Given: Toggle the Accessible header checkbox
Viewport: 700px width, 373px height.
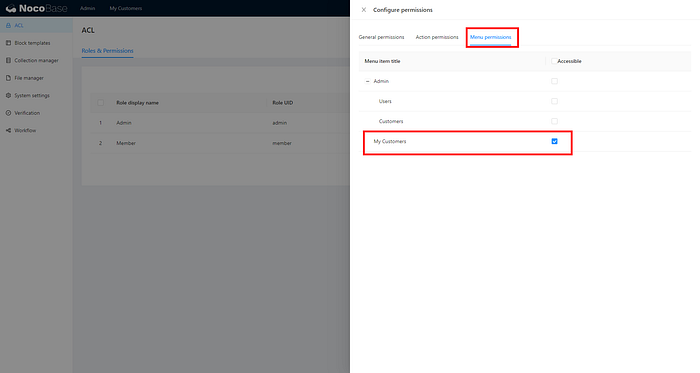Looking at the screenshot, I should tap(554, 61).
